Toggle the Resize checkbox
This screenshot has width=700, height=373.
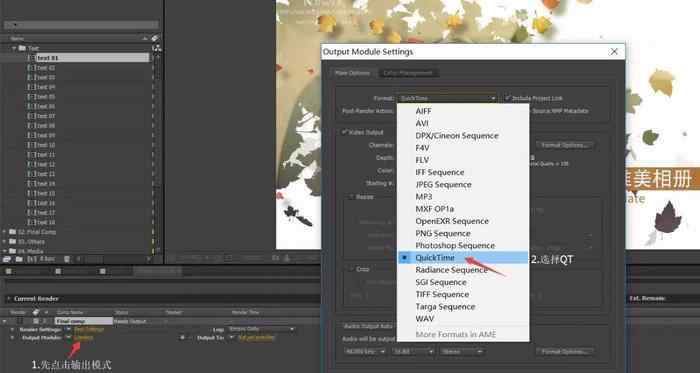(351, 197)
